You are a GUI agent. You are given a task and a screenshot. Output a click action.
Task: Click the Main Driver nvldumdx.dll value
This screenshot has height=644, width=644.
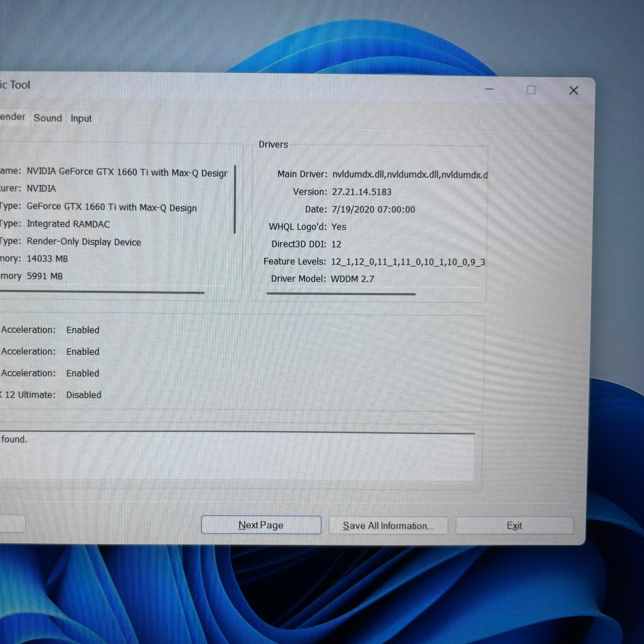click(410, 175)
